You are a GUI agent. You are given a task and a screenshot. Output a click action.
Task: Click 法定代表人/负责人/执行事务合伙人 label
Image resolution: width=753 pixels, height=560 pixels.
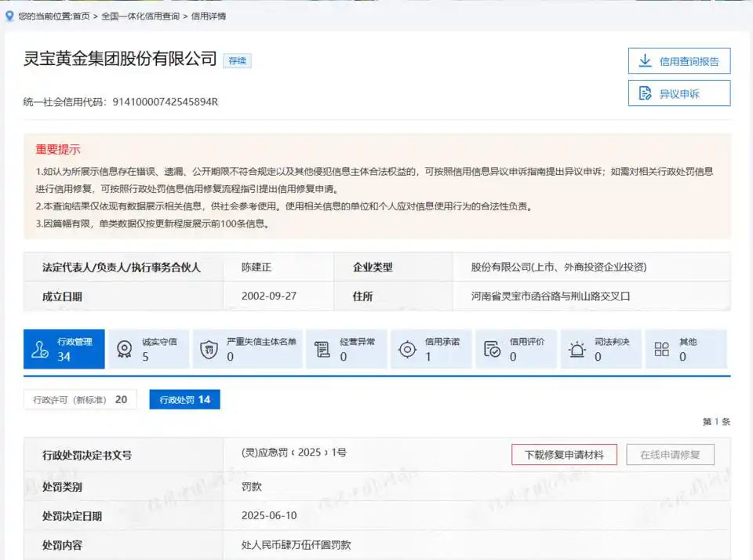pos(122,267)
